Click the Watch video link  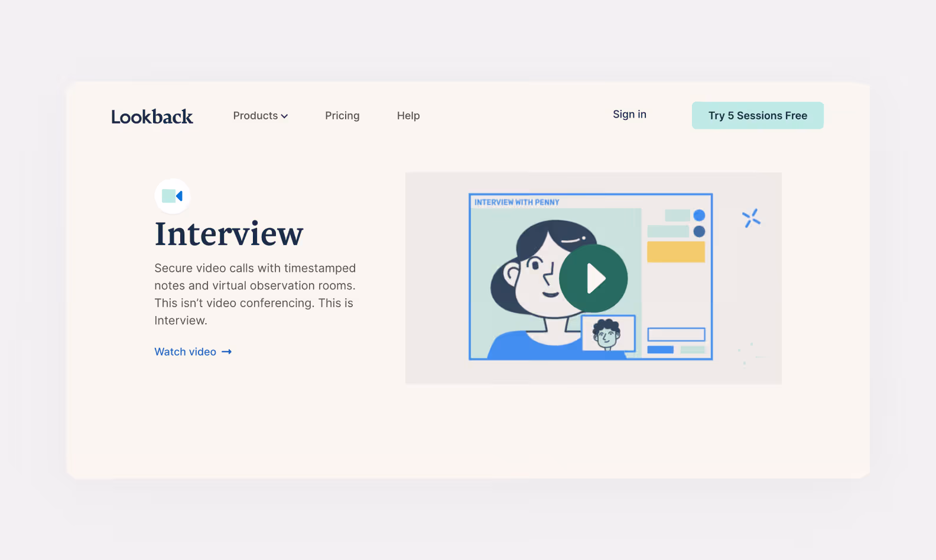click(193, 351)
